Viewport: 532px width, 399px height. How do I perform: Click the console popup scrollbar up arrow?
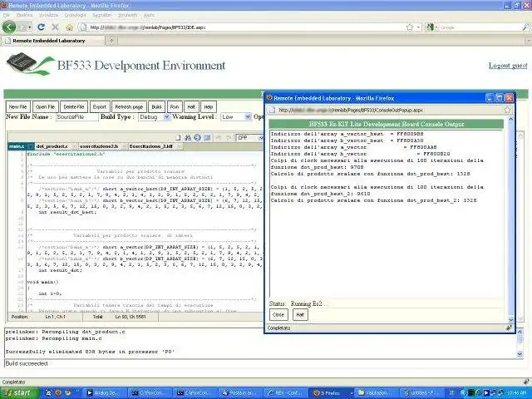[510, 120]
